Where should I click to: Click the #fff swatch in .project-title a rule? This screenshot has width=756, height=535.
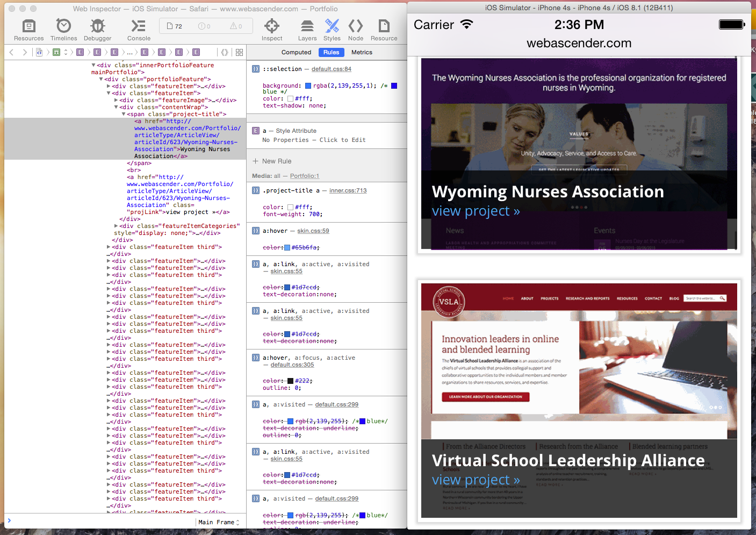click(291, 207)
